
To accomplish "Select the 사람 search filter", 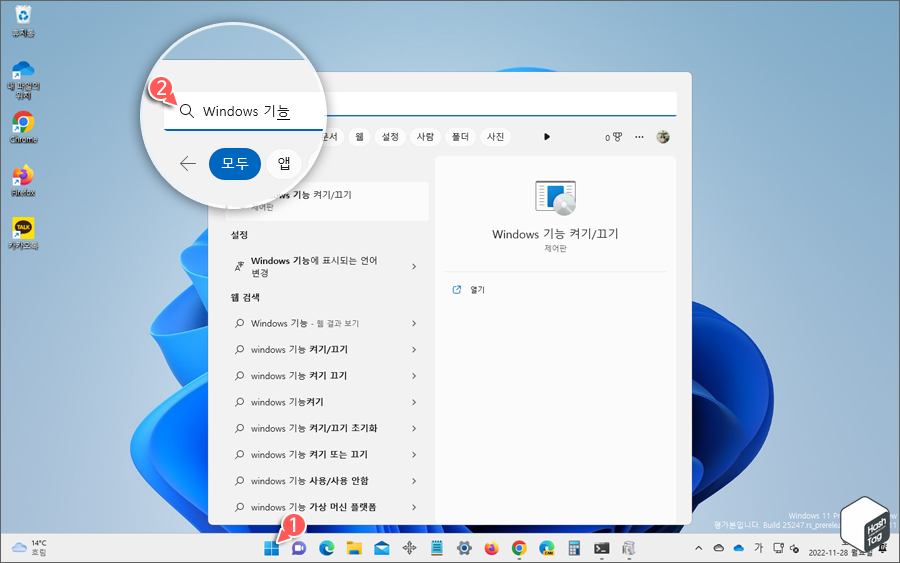I will pos(425,137).
